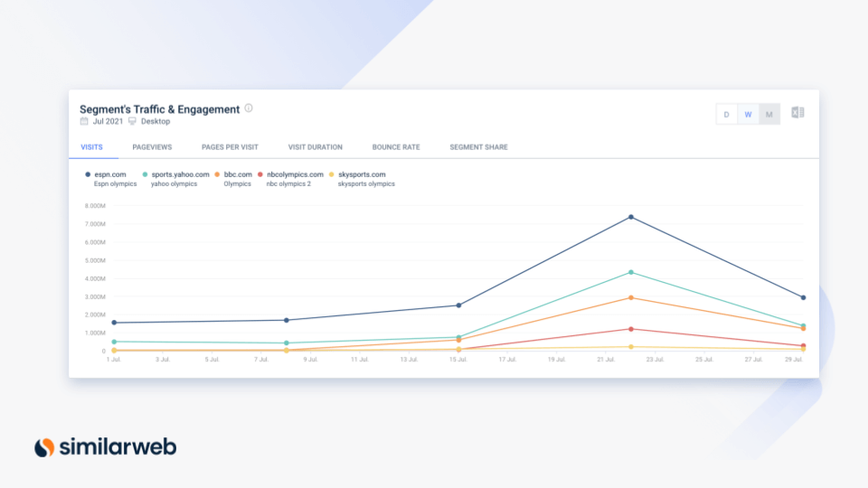This screenshot has height=488, width=868.
Task: Toggle espn.com legend color dot
Action: 88,174
